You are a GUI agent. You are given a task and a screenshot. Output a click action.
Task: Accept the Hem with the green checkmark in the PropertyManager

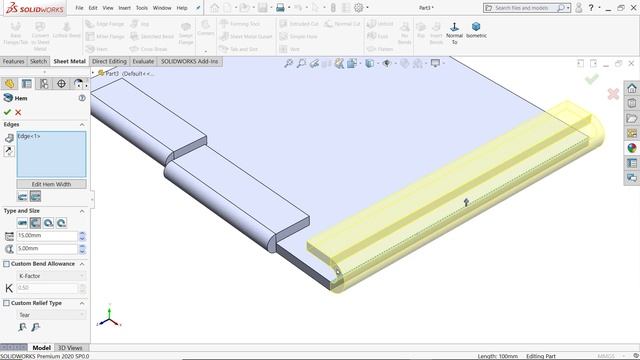point(7,112)
